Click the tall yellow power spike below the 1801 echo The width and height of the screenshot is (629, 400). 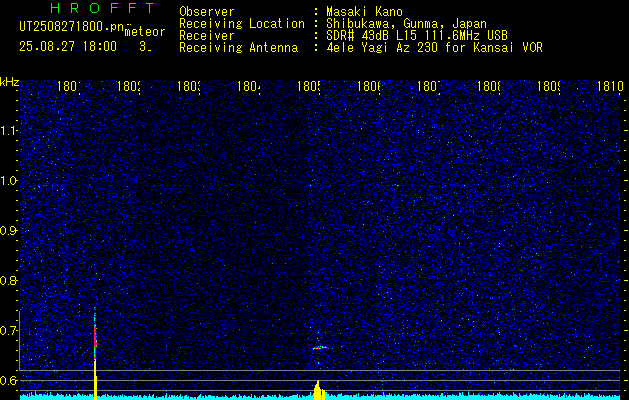tap(95, 379)
